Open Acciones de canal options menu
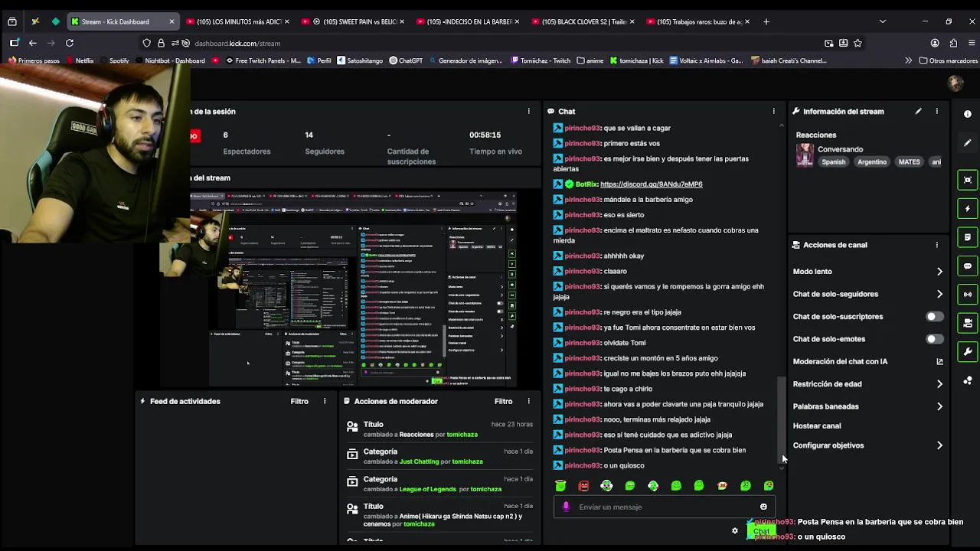Screen dimensions: 980x551 click(936, 245)
